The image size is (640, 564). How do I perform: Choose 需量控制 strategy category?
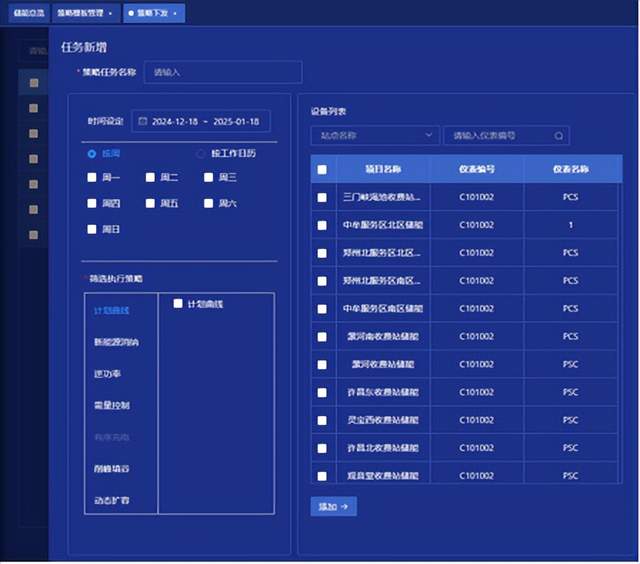[112, 405]
